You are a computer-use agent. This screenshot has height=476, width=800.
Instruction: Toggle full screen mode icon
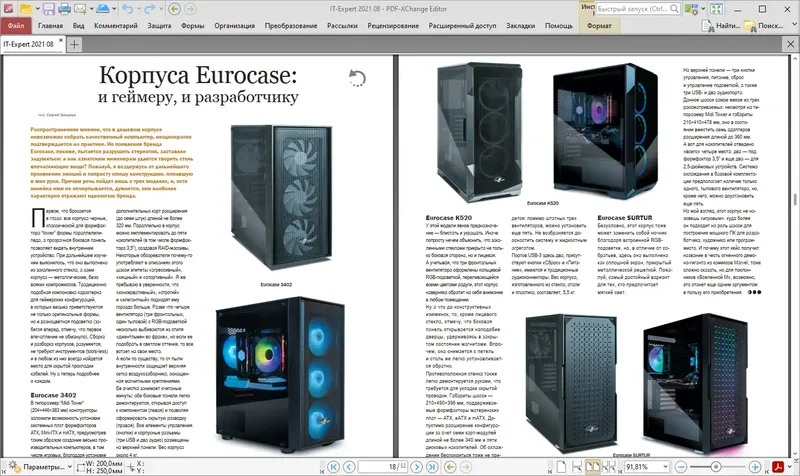click(716, 9)
